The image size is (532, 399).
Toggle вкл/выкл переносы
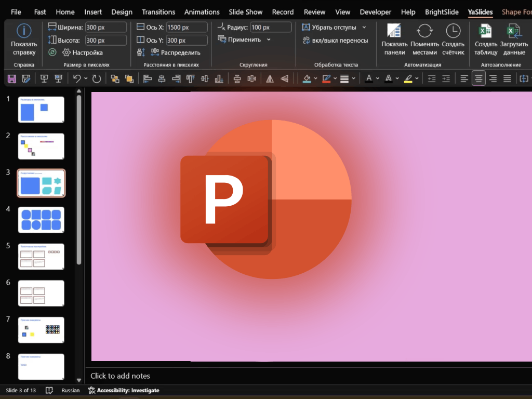click(335, 41)
